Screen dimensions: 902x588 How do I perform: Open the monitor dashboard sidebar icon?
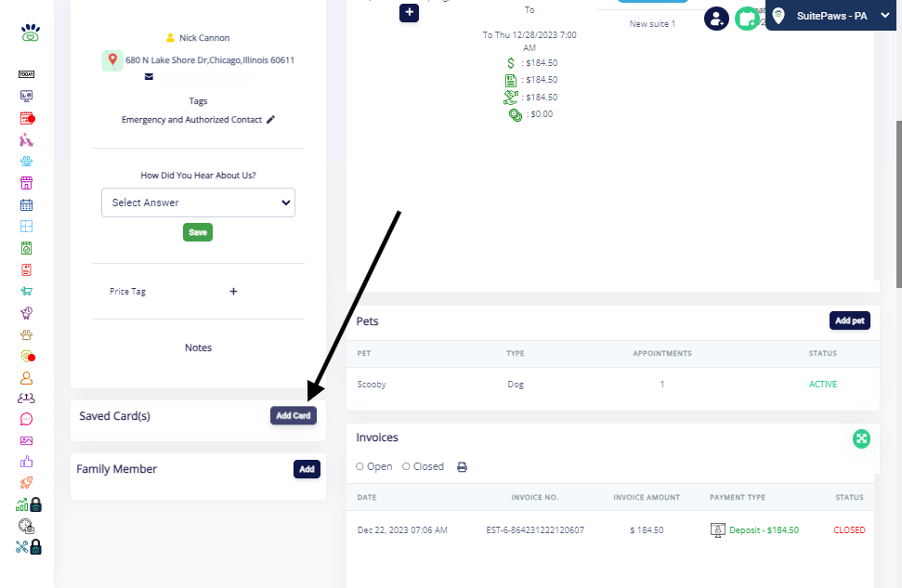26,96
